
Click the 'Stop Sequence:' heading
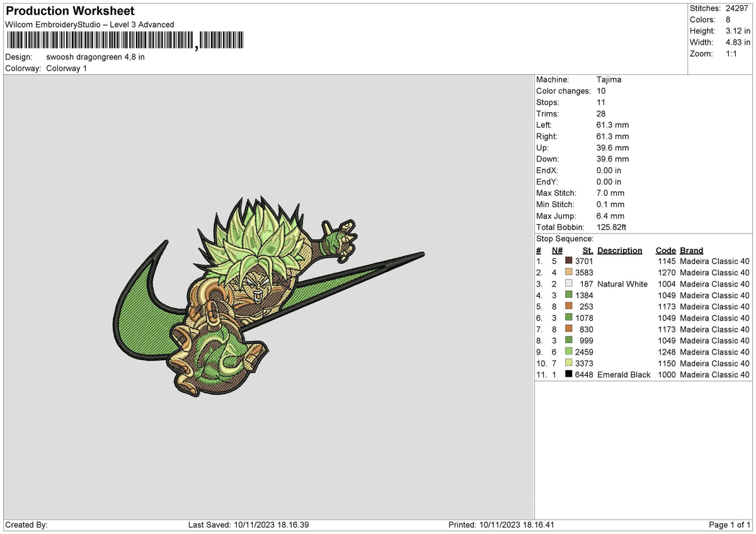(564, 239)
